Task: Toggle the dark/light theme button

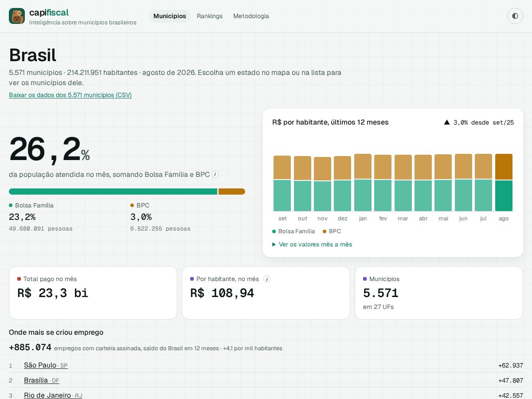Action: (515, 16)
